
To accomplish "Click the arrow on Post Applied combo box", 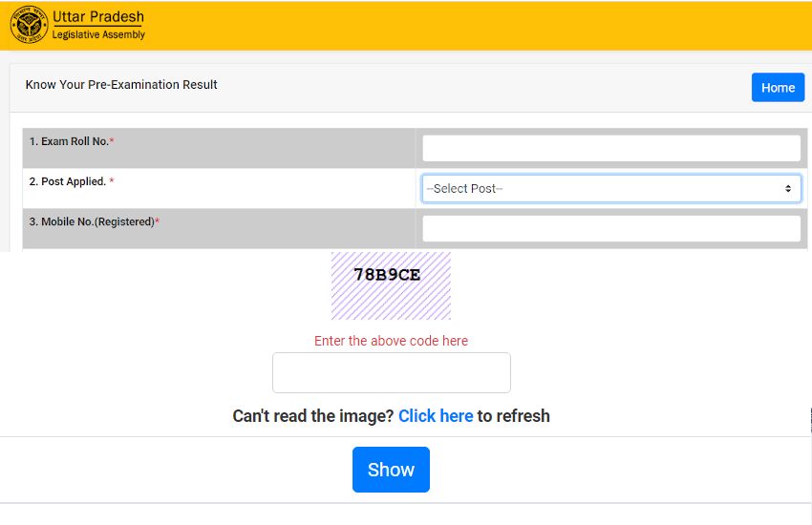I will pyautogui.click(x=788, y=189).
